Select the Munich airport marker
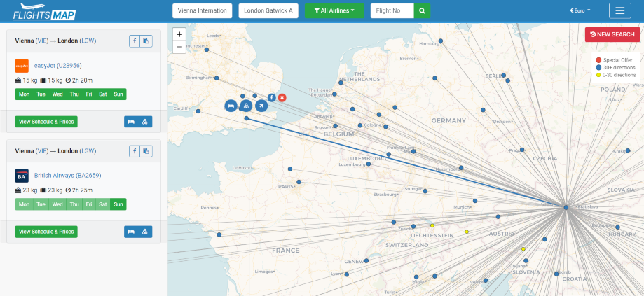Viewport: 644px width, 296px height. [475, 201]
